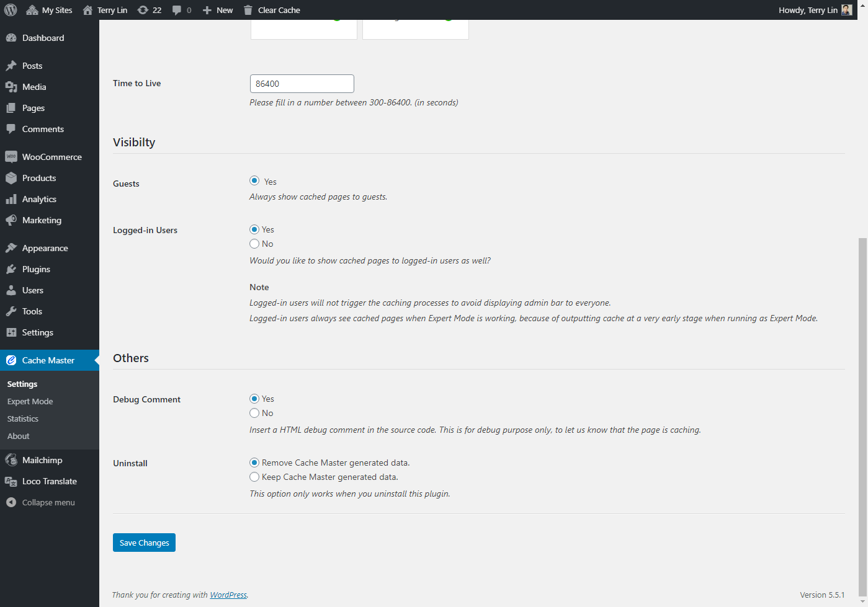This screenshot has width=868, height=607.
Task: Click the sidebar Settings sliders icon
Action: pos(11,332)
